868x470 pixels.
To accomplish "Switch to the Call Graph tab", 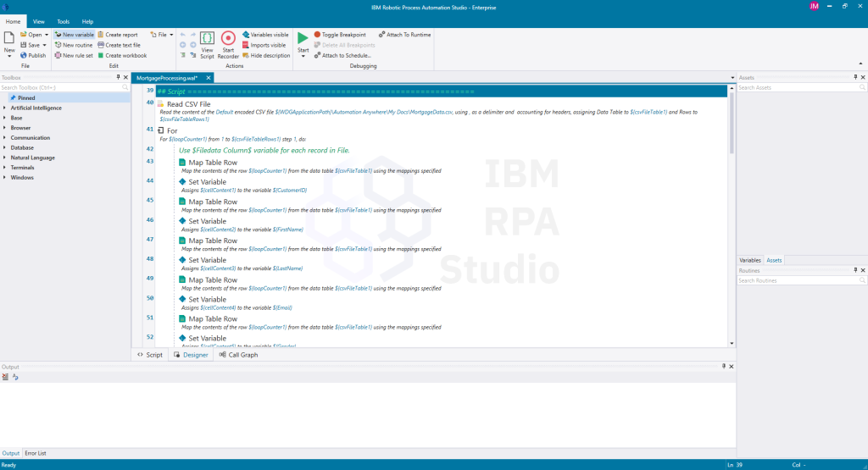I will coord(238,355).
